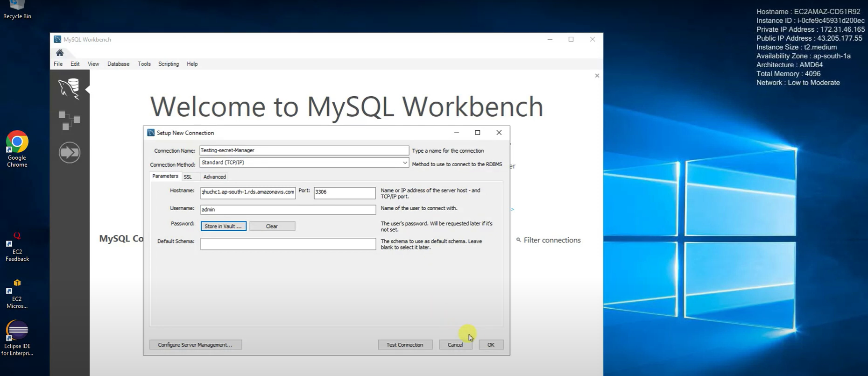Click the Hostname input field
Screen dimensions: 868x376
point(248,192)
